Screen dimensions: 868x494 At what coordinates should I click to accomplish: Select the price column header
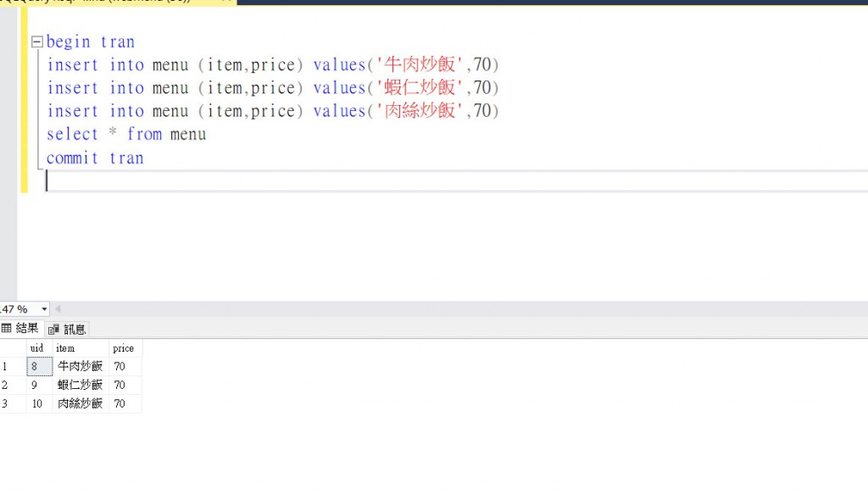[x=125, y=348]
